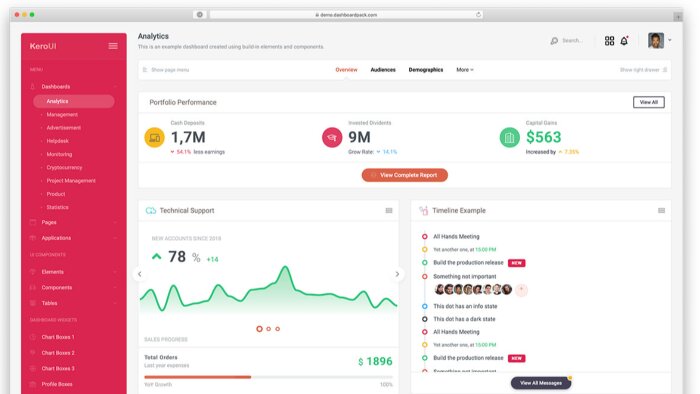Image resolution: width=700 pixels, height=394 pixels.
Task: Click the Applications sidebar icon
Action: (33, 238)
